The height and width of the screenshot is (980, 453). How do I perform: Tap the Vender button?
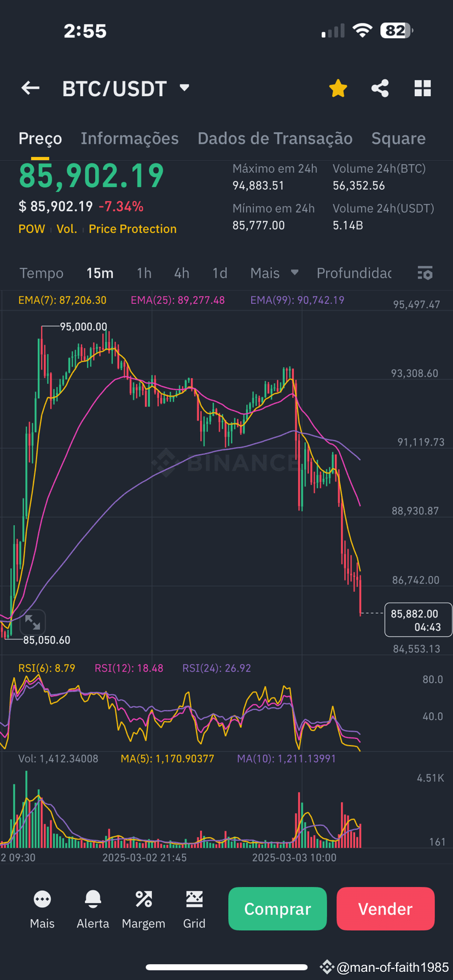pos(385,908)
